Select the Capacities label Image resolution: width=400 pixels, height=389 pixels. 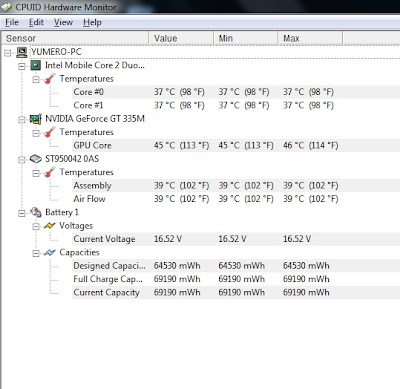(x=79, y=252)
